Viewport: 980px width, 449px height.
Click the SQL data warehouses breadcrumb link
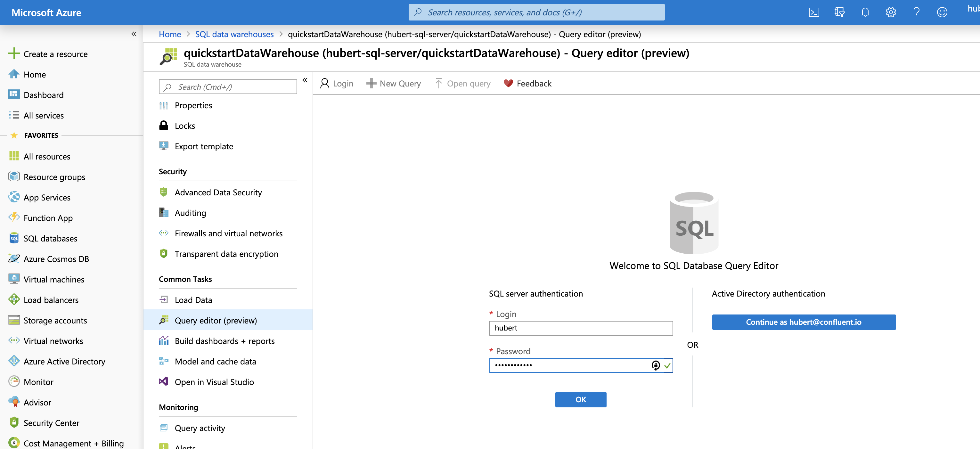coord(234,33)
